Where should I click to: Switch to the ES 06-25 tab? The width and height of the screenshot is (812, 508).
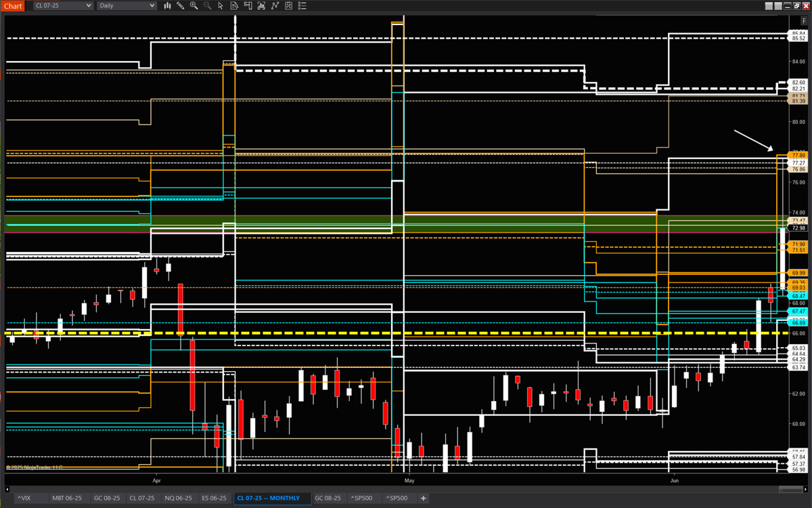[x=214, y=499]
